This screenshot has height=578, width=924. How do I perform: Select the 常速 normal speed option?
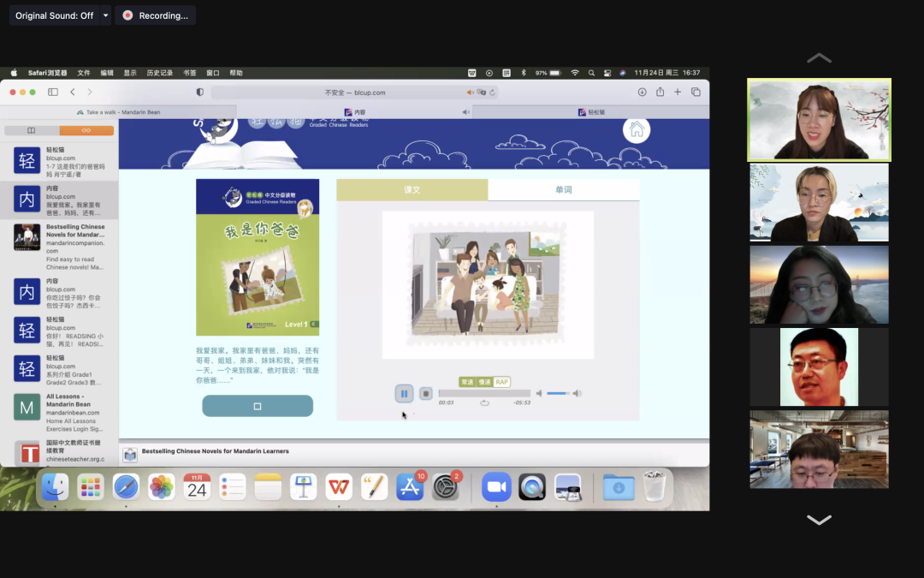tap(467, 382)
